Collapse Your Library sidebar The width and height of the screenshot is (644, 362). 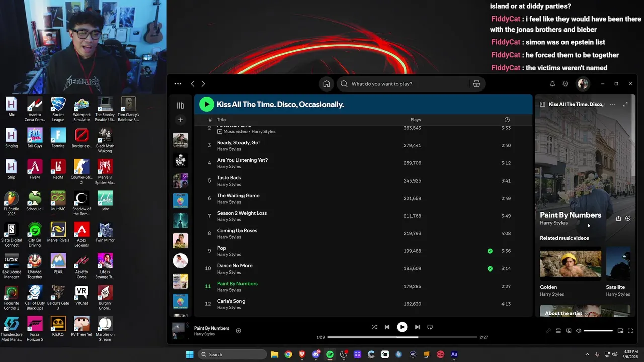(x=180, y=105)
